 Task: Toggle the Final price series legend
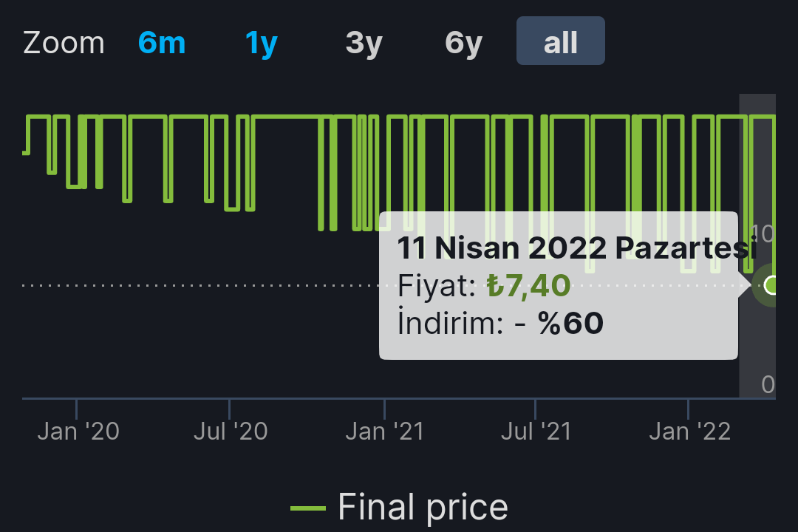point(423,508)
